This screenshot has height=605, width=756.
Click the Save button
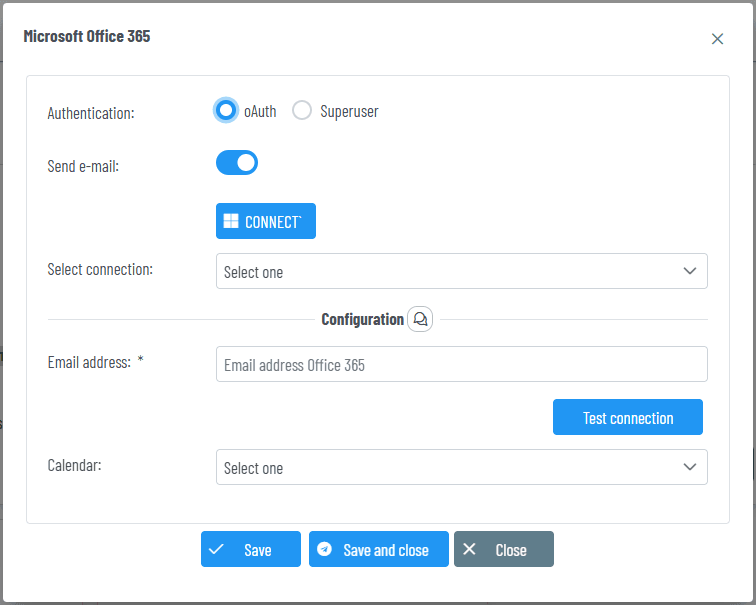[x=251, y=549]
